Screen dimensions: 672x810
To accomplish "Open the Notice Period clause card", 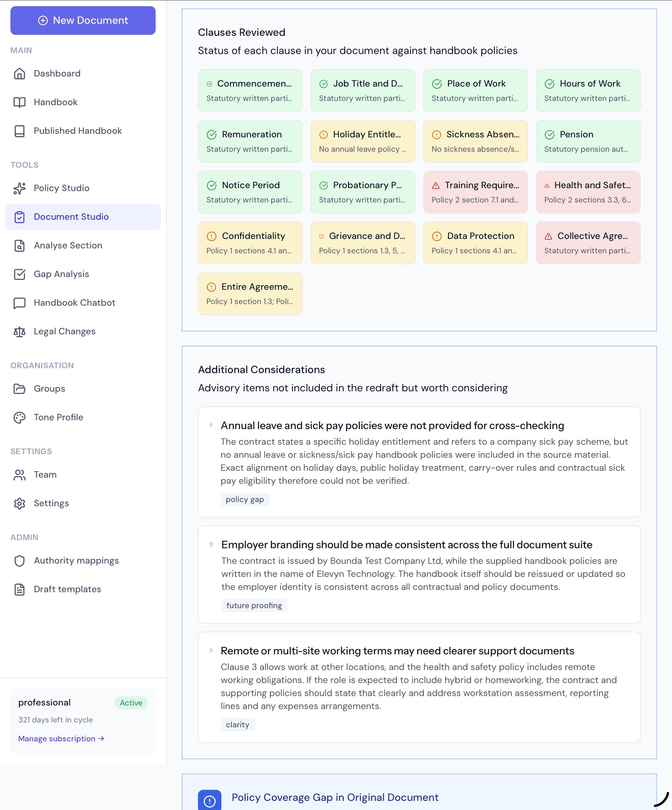I will point(250,192).
